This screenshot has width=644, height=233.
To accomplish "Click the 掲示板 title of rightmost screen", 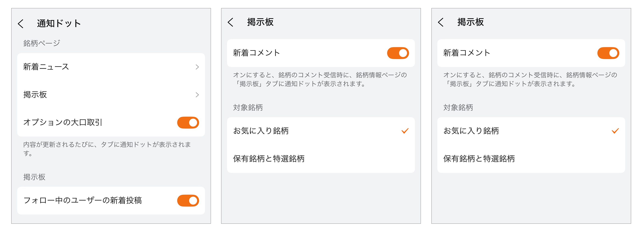I will tap(471, 22).
